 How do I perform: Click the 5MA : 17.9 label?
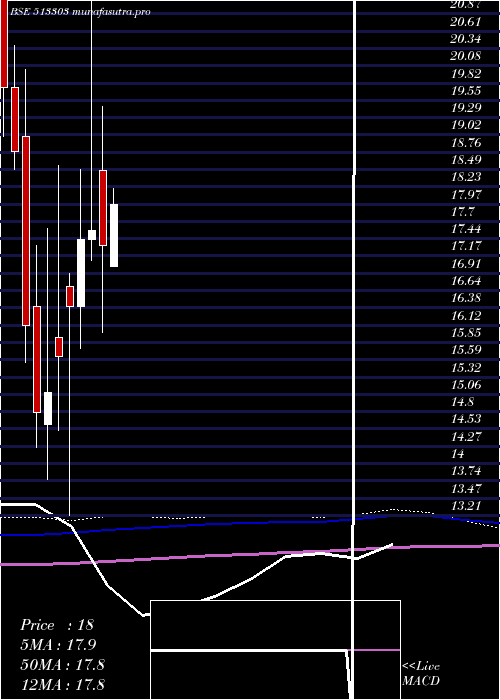(58, 645)
